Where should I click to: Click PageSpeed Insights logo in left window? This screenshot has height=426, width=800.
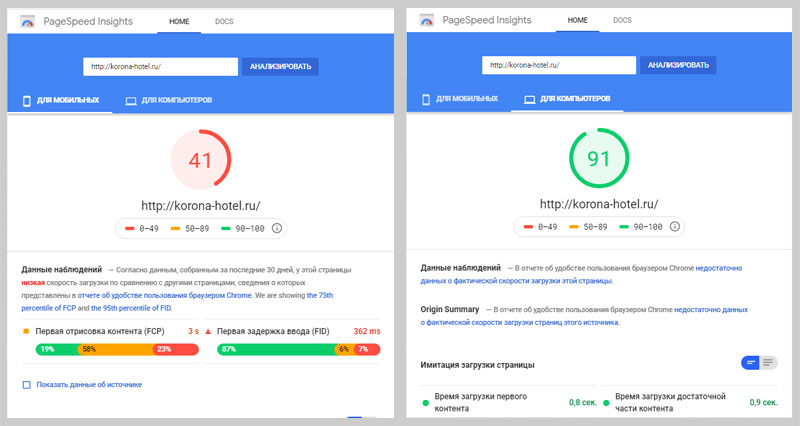point(28,21)
